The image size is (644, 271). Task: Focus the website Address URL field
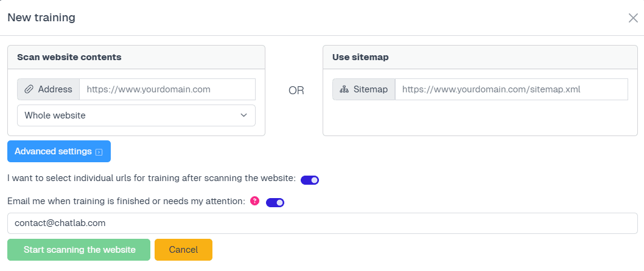(167, 89)
